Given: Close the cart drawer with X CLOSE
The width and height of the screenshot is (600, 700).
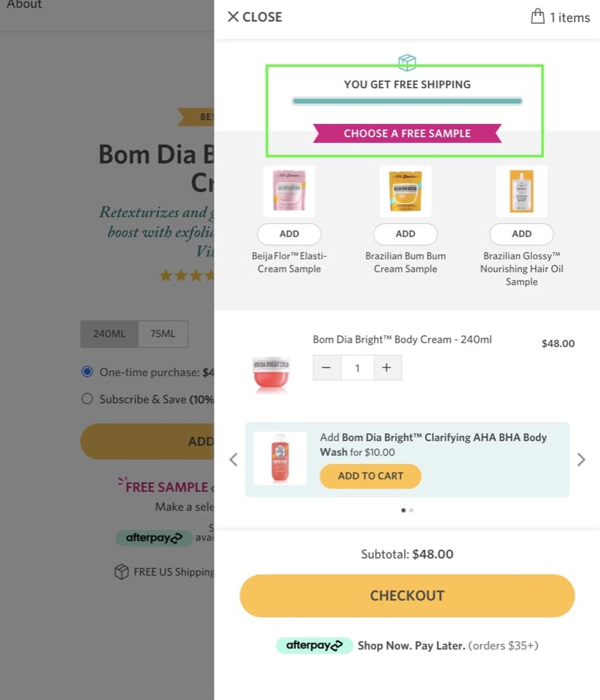Looking at the screenshot, I should click(x=255, y=17).
